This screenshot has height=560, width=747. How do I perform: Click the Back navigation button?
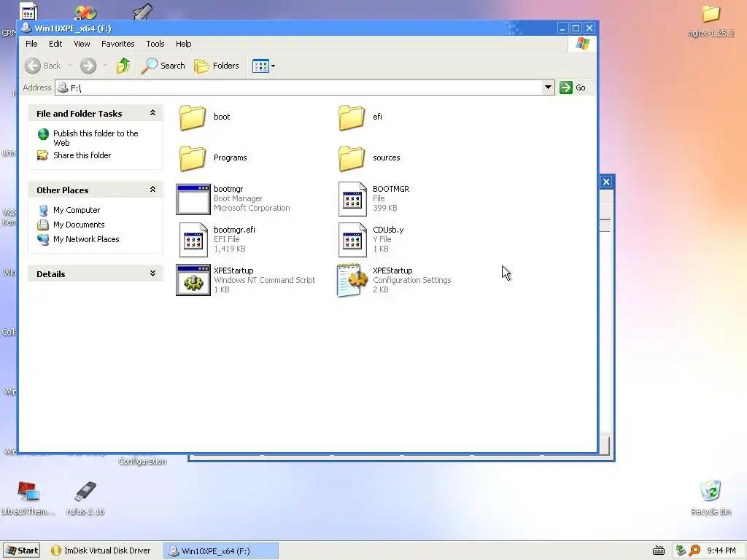[43, 66]
